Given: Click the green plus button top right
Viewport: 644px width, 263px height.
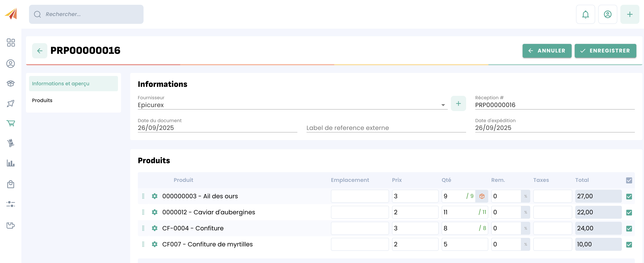Looking at the screenshot, I should 629,15.
